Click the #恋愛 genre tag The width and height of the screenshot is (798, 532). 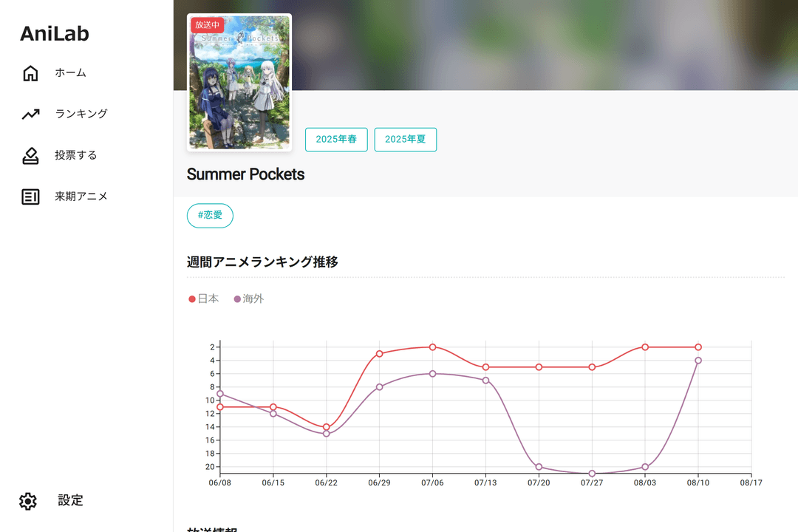tap(210, 216)
